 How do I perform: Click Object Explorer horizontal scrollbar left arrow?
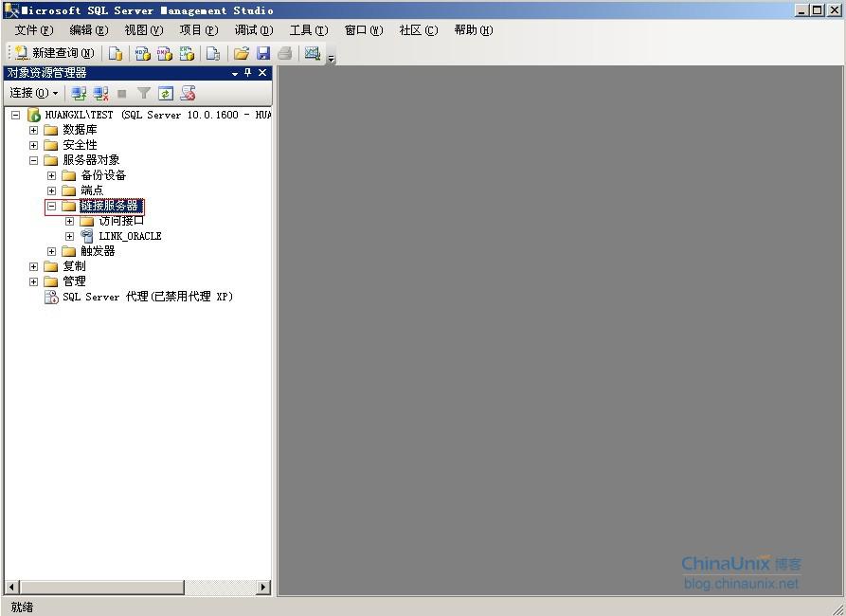(11, 587)
